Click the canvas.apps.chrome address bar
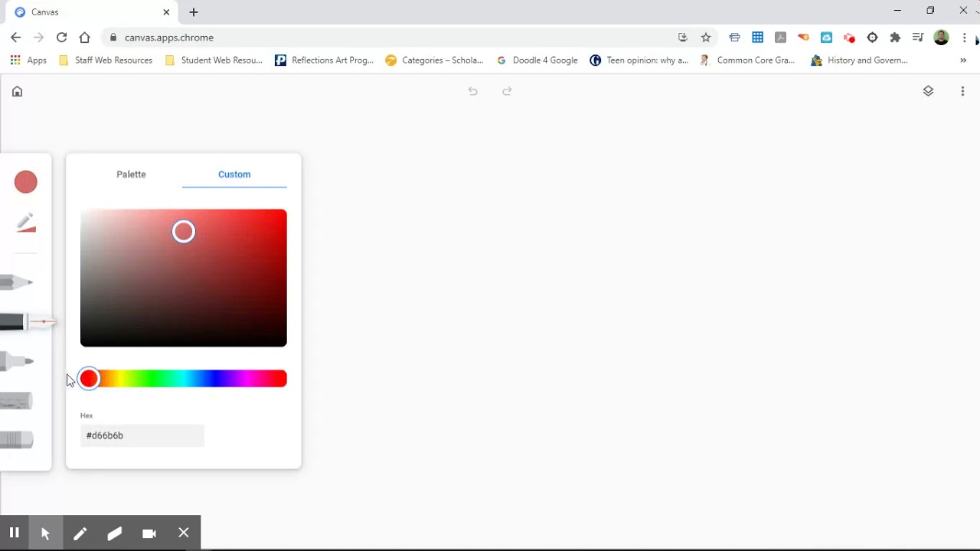980x551 pixels. click(x=390, y=37)
